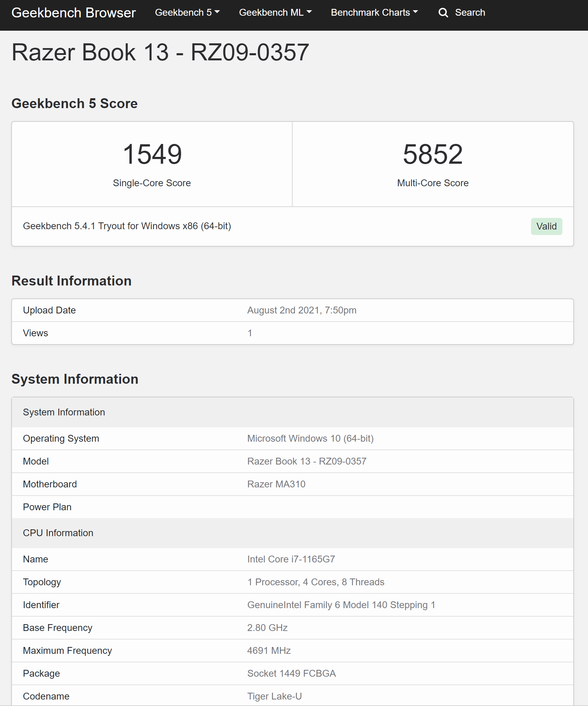Click the 4691 MHz maximum frequency value

coord(269,651)
